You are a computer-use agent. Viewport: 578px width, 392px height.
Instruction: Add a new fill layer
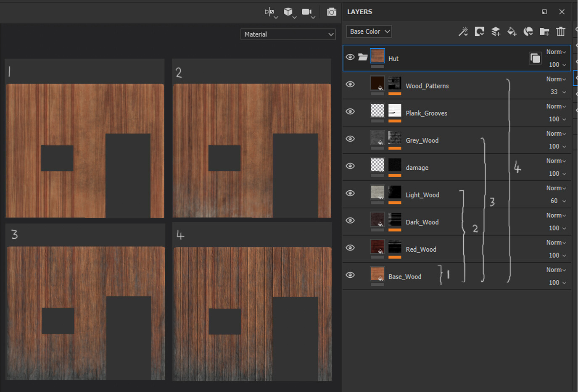[x=512, y=32]
